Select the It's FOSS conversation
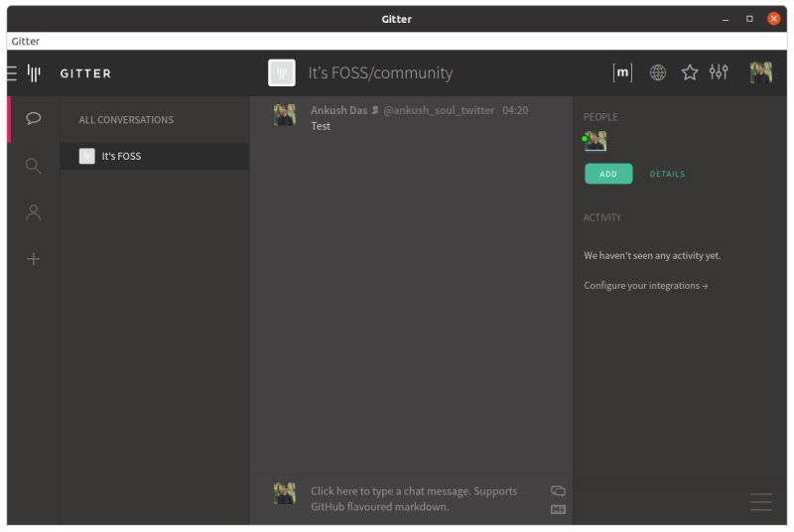794x532 pixels. click(155, 156)
